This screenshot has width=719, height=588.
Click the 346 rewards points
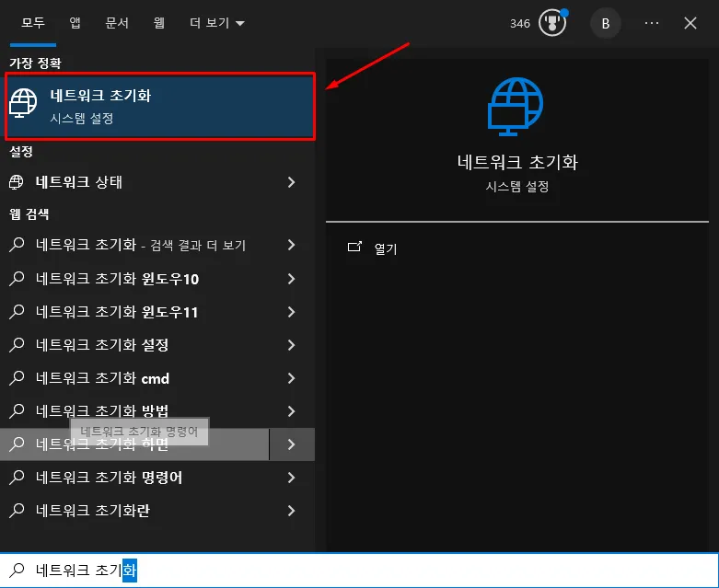520,23
